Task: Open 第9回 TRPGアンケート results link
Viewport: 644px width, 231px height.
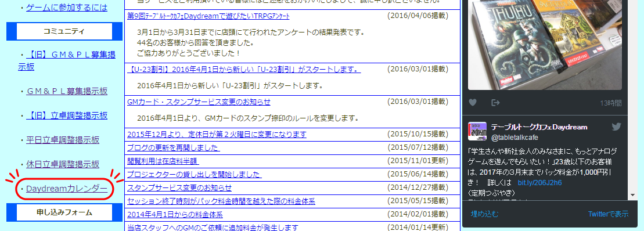Action: click(208, 16)
